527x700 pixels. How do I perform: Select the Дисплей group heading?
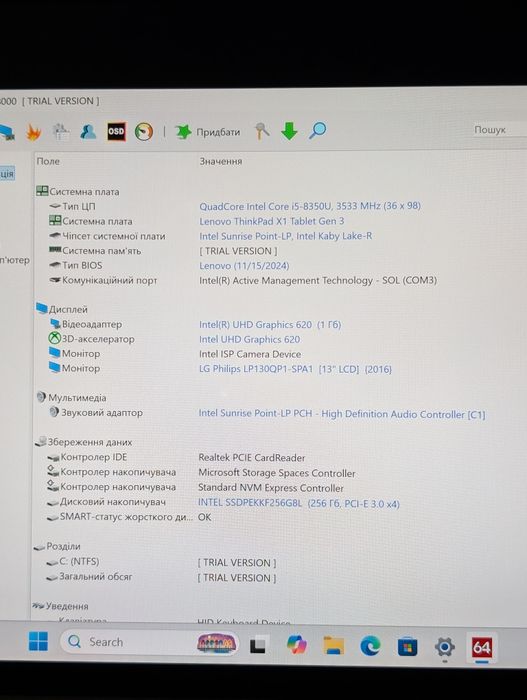[x=62, y=309]
